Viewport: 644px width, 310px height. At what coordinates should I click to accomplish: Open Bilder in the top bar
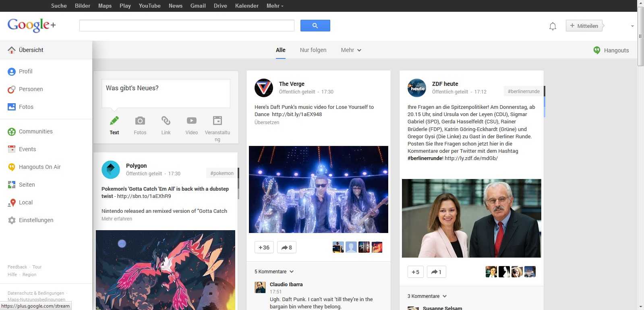click(x=83, y=6)
